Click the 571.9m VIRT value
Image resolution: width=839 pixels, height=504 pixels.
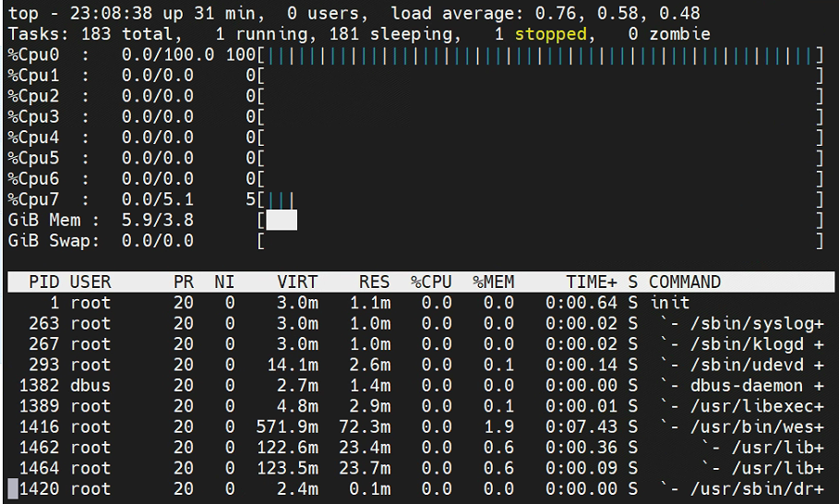click(287, 427)
